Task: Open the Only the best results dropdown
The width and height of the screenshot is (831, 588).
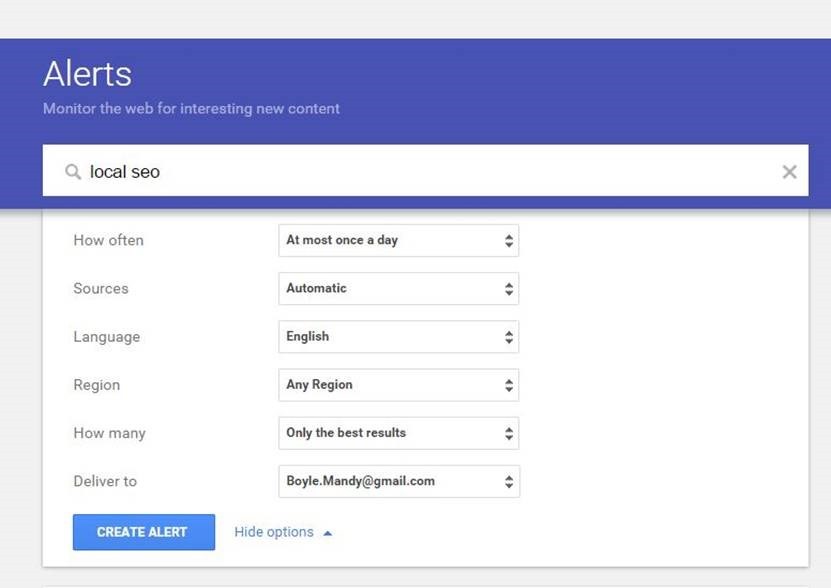Action: click(x=398, y=433)
